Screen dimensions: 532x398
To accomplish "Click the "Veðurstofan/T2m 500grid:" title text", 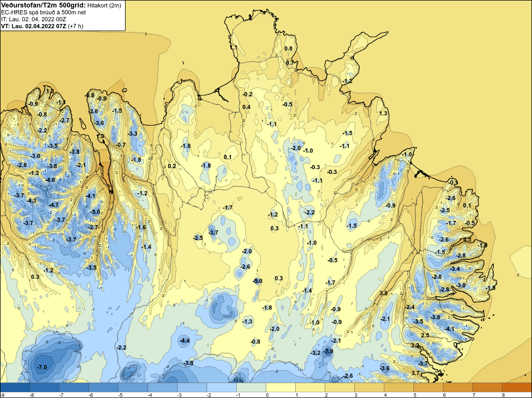I will (44, 5).
